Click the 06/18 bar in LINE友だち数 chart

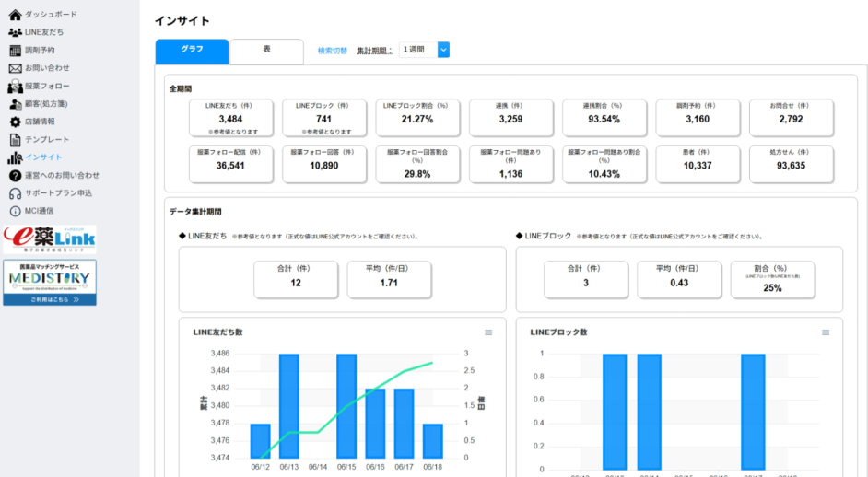click(433, 441)
